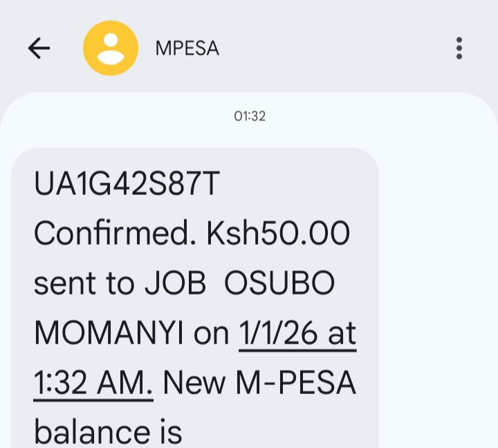This screenshot has height=448, width=498.
Task: Tap the name "OSUBO" in the message
Action: tap(280, 285)
